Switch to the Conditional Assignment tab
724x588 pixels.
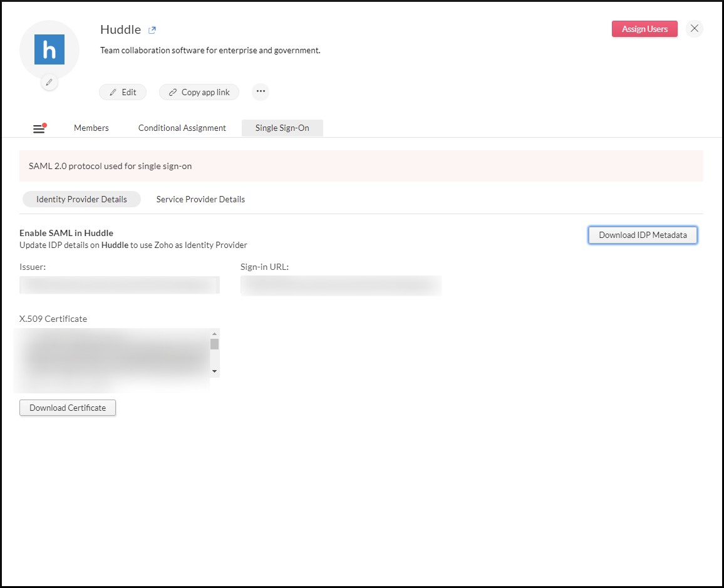click(182, 128)
